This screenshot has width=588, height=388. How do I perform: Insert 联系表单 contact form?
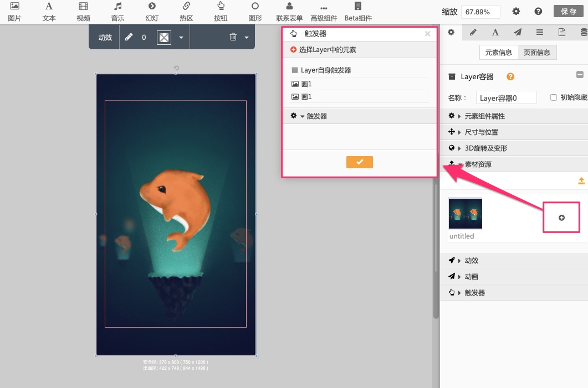(289, 12)
